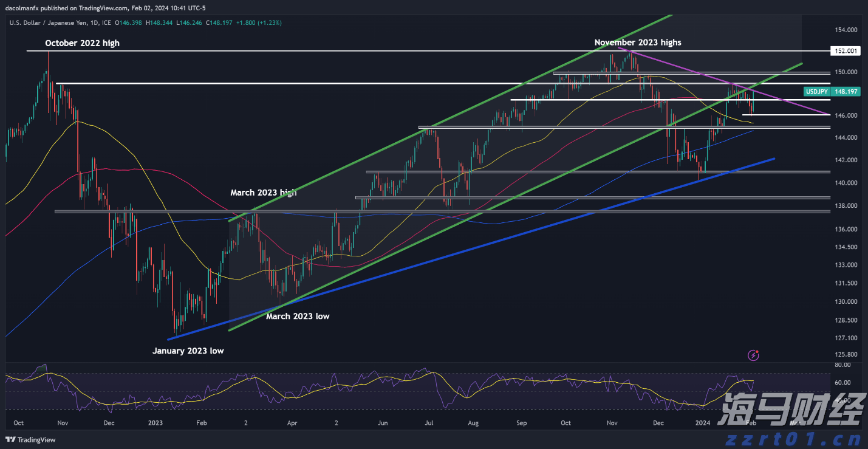The image size is (868, 449).
Task: Click the 2024 label on the time axis
Action: click(703, 422)
